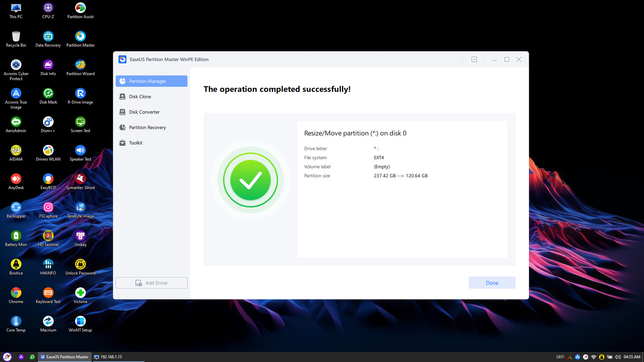The height and width of the screenshot is (362, 644).
Task: Open the HD Sentinel desktop icon
Action: pyautogui.click(x=48, y=238)
